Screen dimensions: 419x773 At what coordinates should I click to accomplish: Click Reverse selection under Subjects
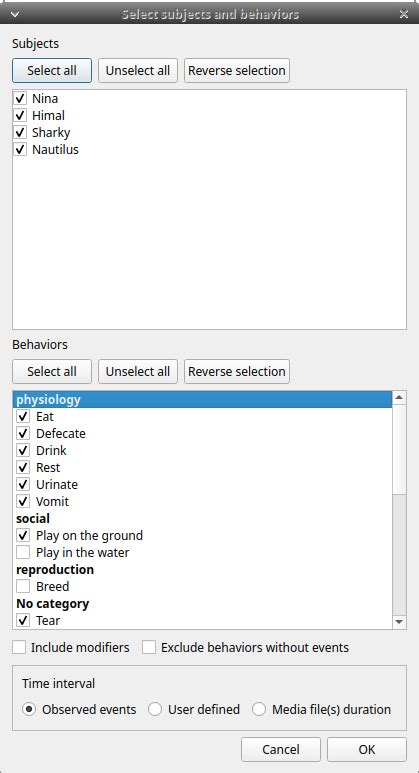click(237, 70)
